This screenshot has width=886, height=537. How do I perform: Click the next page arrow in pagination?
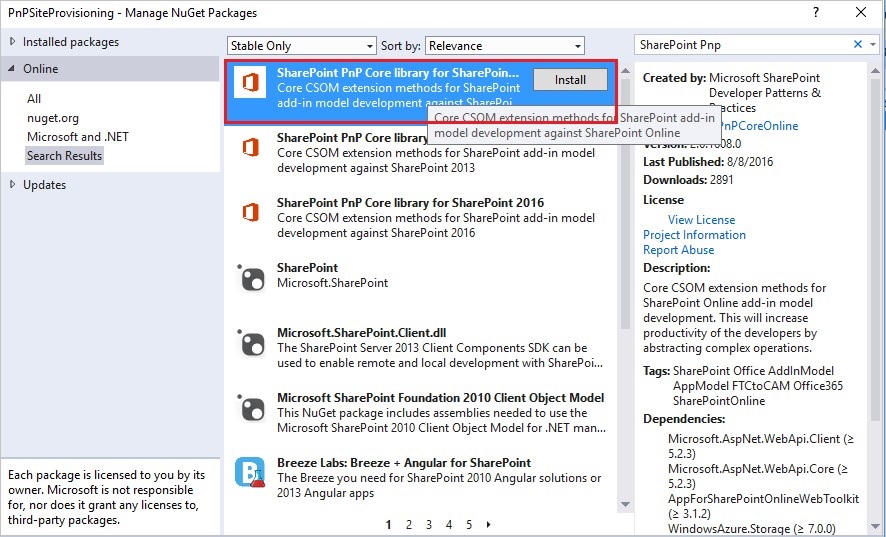(489, 525)
